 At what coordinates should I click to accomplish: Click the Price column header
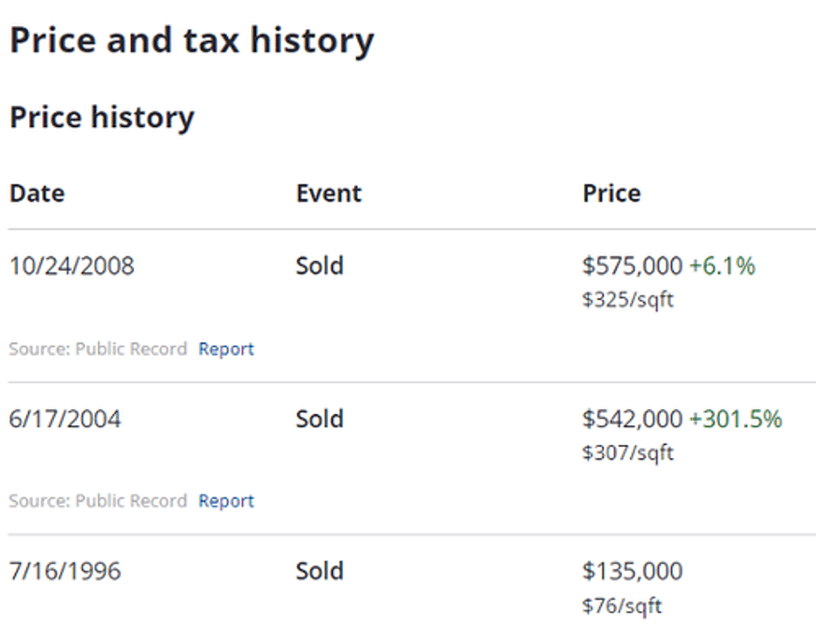[x=611, y=193]
